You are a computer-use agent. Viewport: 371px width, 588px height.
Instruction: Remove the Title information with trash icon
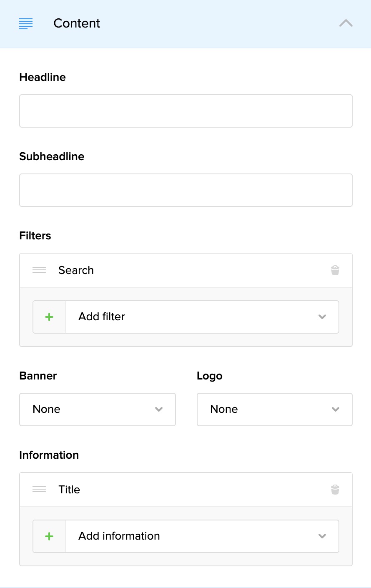coord(335,490)
